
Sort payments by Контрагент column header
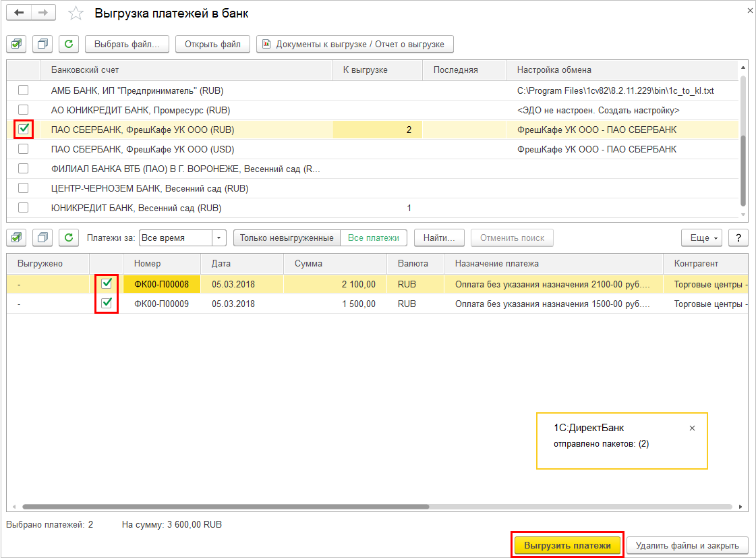click(705, 264)
